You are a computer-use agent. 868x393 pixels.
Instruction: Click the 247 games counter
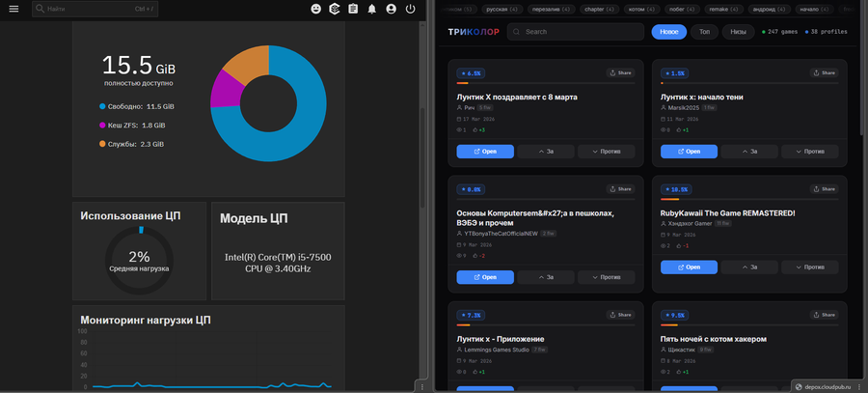780,32
